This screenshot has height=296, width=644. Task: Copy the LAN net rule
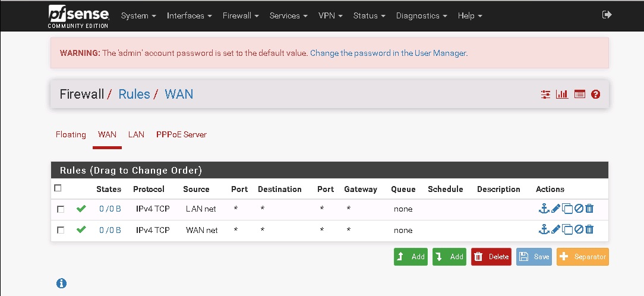pyautogui.click(x=567, y=209)
